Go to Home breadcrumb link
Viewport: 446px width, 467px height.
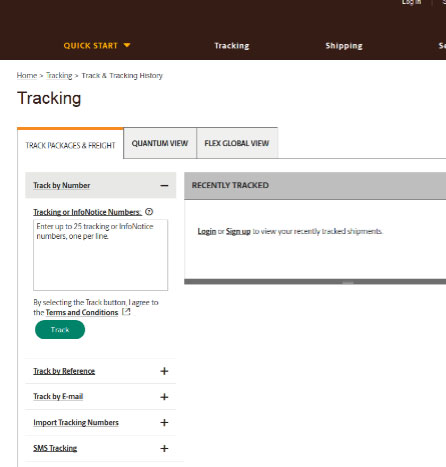click(x=27, y=75)
